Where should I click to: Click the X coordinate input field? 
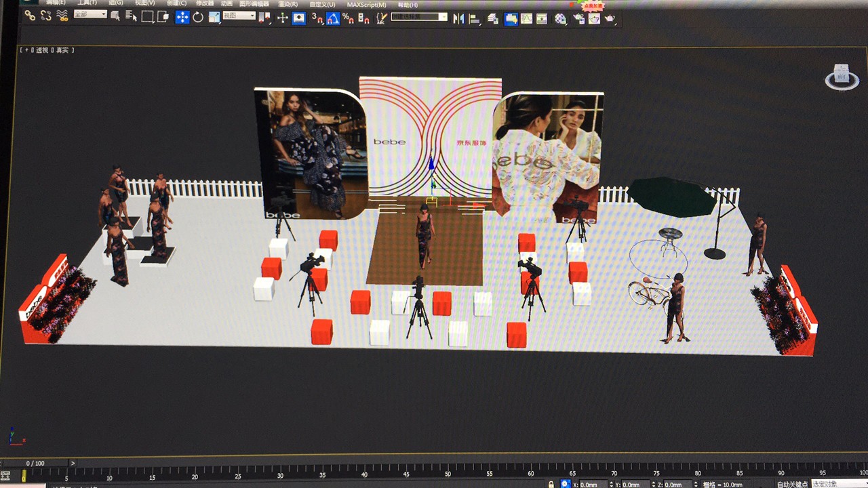(593, 484)
